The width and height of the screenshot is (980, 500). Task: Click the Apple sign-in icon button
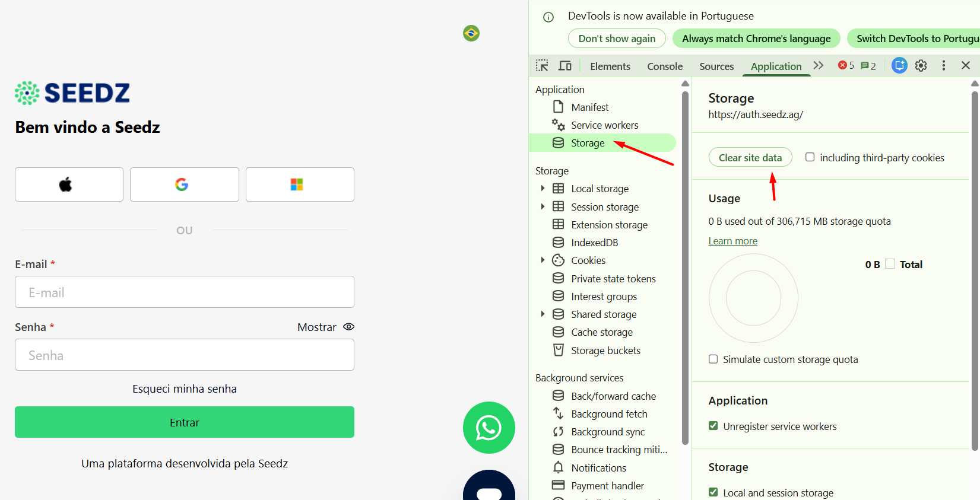pos(69,184)
